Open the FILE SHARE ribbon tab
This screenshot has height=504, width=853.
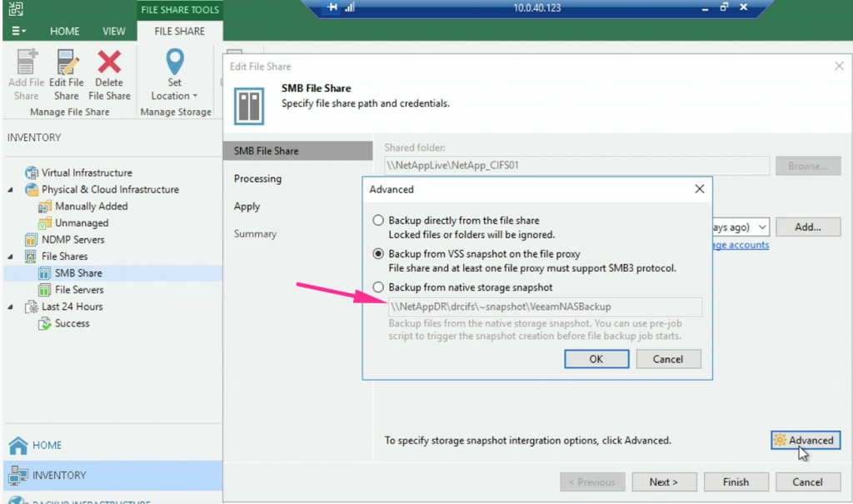click(180, 31)
